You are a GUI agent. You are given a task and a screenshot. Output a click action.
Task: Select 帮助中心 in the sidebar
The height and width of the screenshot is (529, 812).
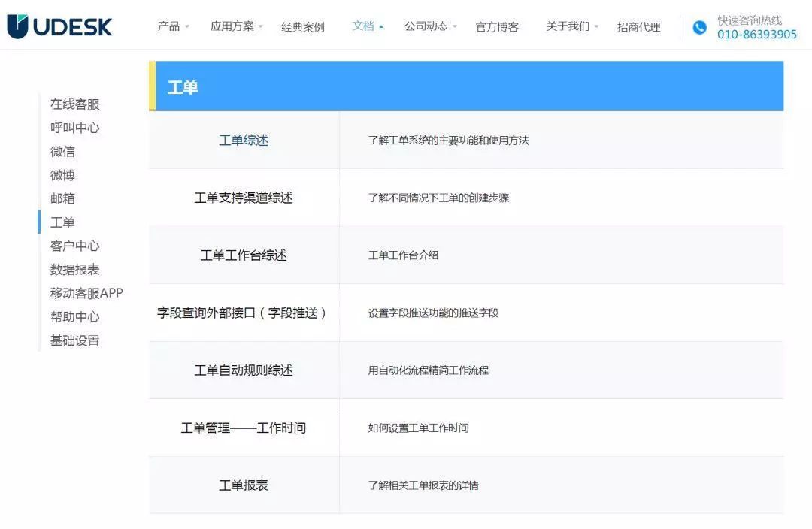[x=75, y=317]
